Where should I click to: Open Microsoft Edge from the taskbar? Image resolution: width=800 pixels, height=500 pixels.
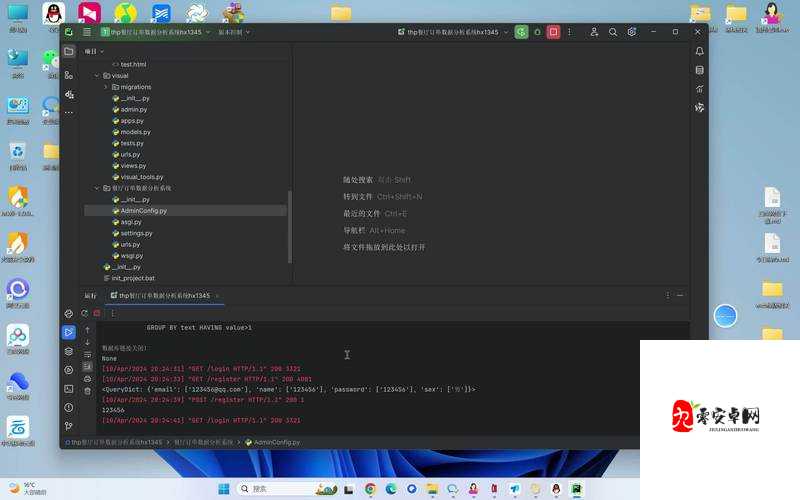click(391, 489)
